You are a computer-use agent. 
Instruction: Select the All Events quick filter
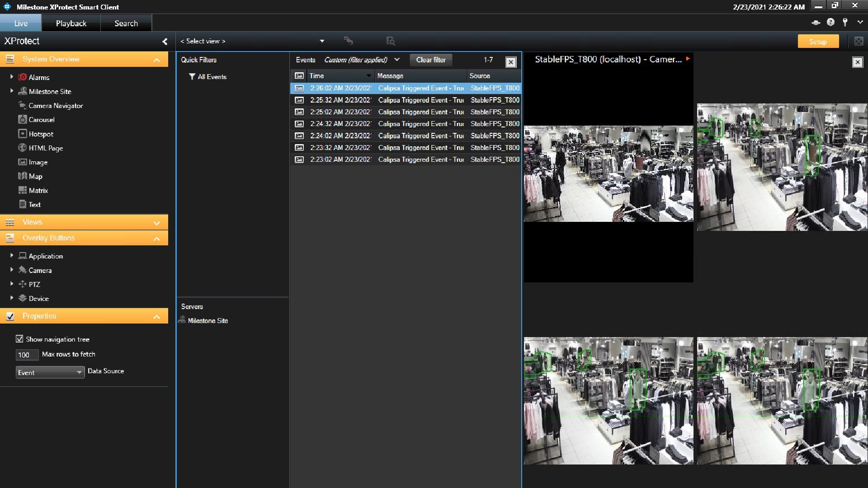[212, 77]
